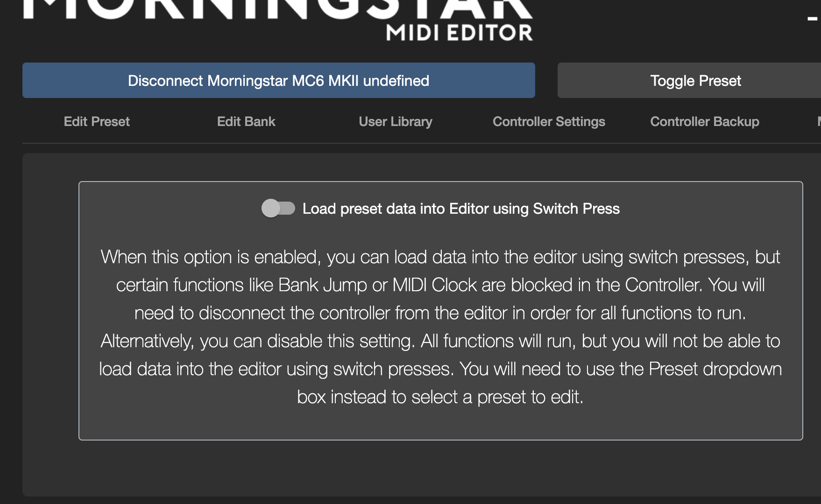Click the Morningstar MIDI Editor logo
Viewport: 821px width, 504px height.
[278, 20]
